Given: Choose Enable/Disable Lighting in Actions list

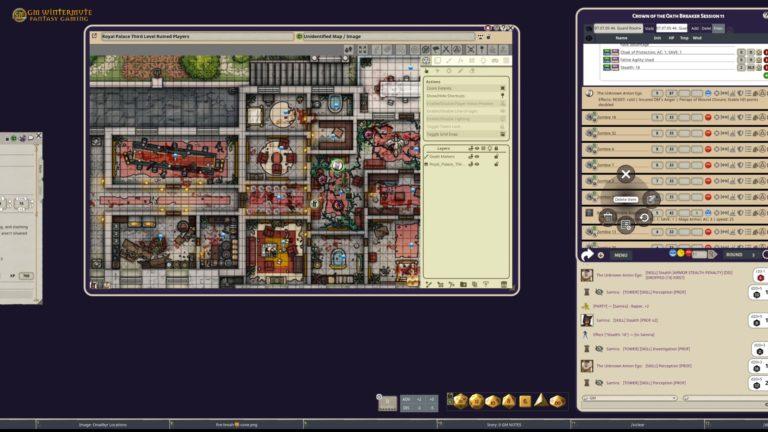Looking at the screenshot, I should pyautogui.click(x=465, y=119).
